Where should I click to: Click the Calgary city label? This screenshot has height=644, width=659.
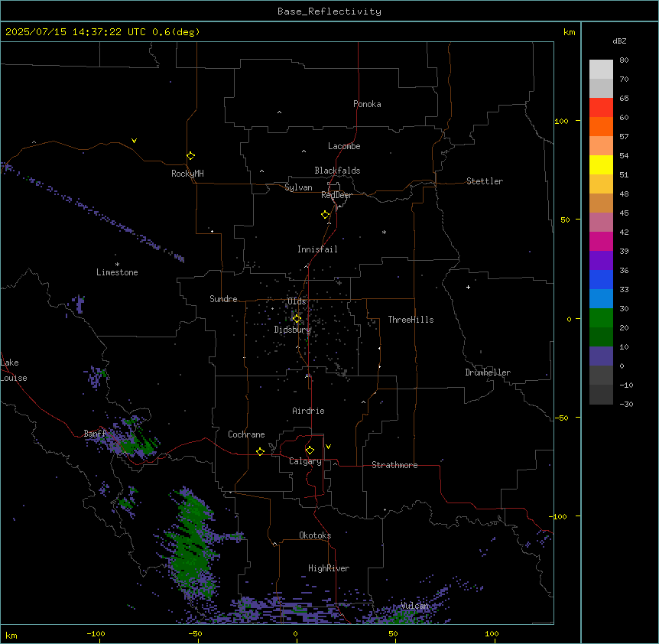click(305, 461)
